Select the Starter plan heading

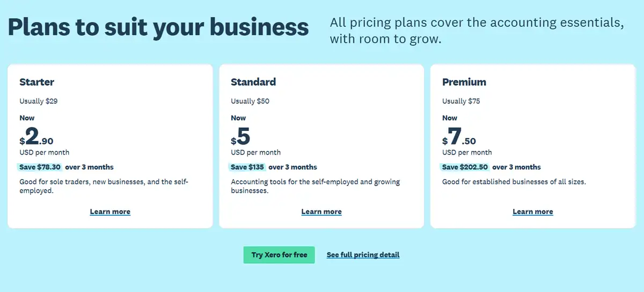coord(37,82)
